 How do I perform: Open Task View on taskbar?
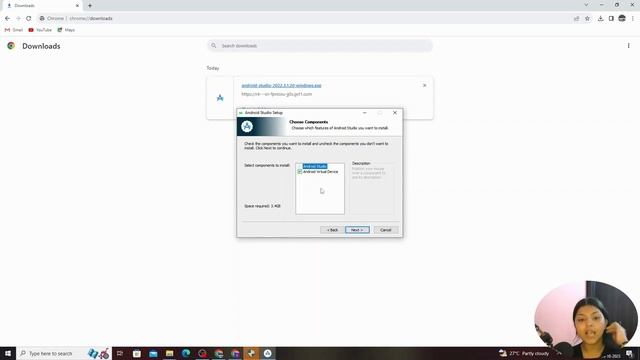click(x=120, y=353)
